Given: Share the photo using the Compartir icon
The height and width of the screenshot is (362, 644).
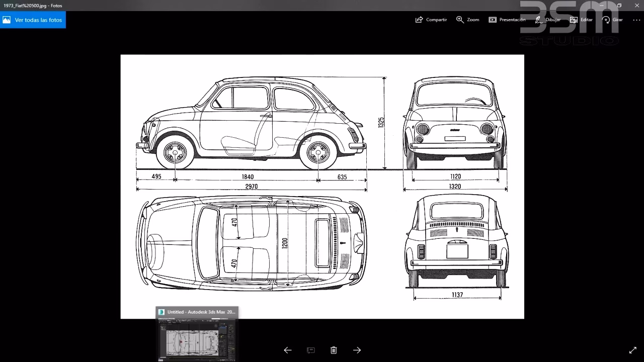Looking at the screenshot, I should coord(430,19).
